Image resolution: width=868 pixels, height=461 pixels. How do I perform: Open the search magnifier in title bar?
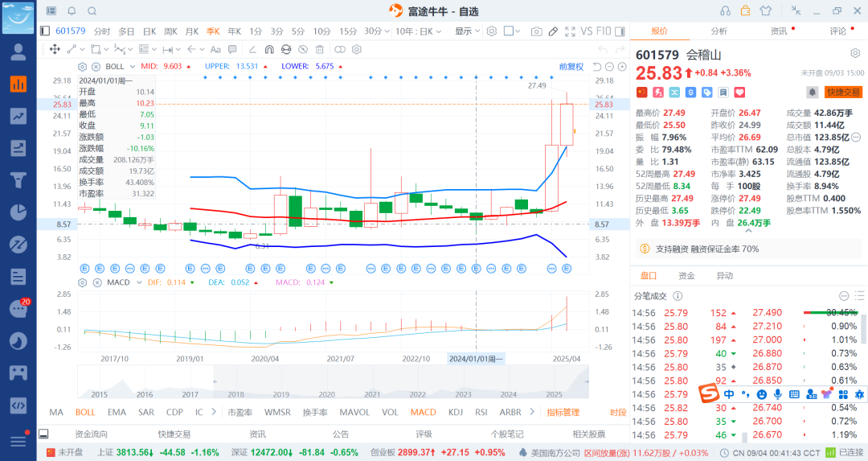click(x=92, y=10)
